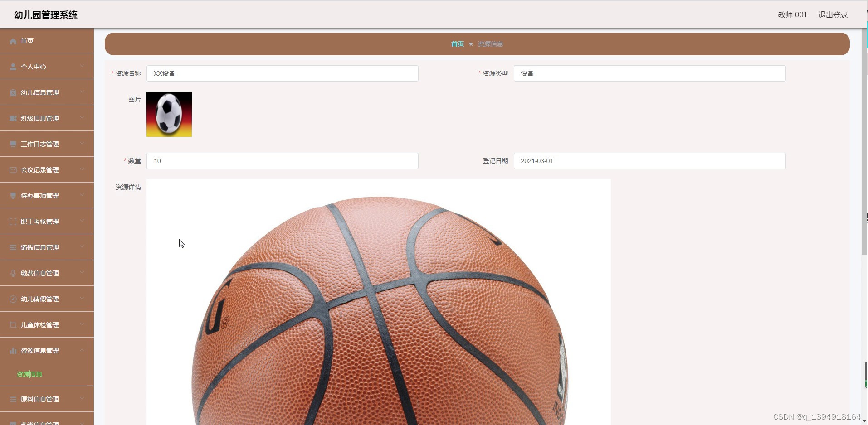The image size is (868, 425).
Task: Click 资源信息 in the breadcrumb
Action: [490, 44]
